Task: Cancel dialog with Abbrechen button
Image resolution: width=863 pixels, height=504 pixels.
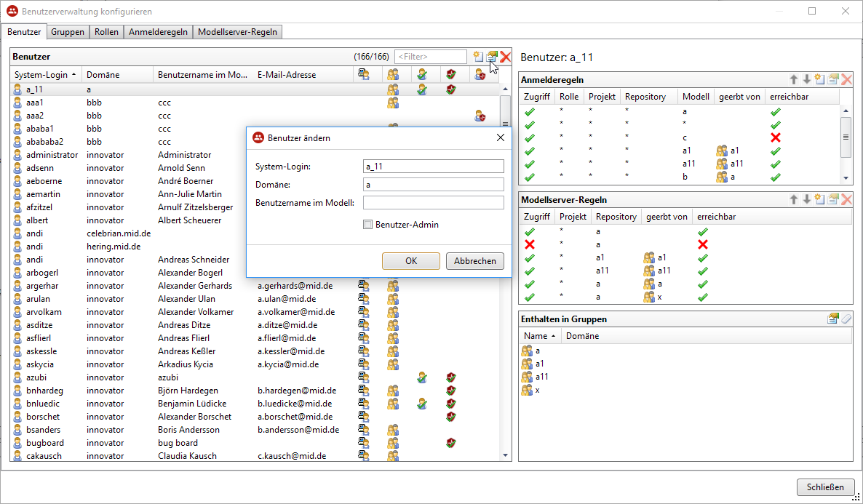Action: tap(475, 261)
